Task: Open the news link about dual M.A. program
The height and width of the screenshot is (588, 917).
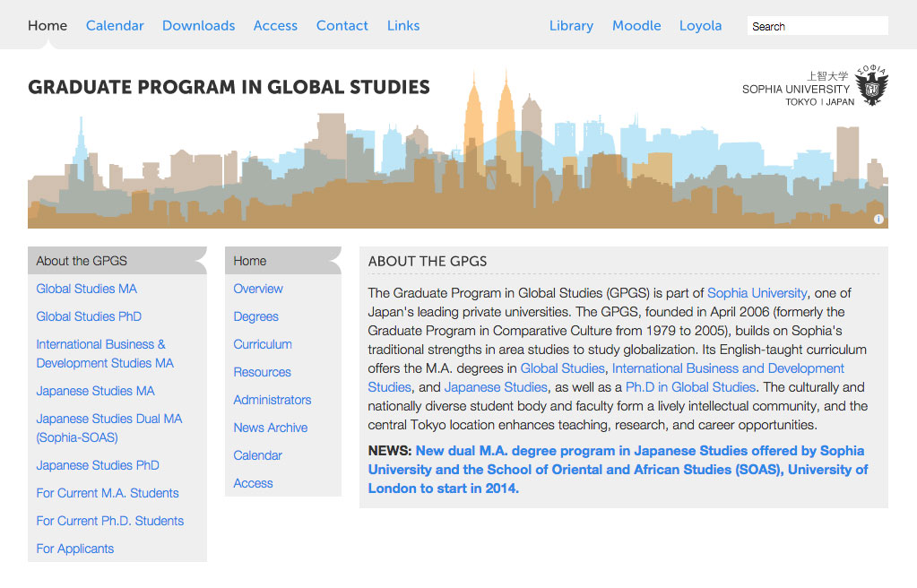Action: (618, 470)
